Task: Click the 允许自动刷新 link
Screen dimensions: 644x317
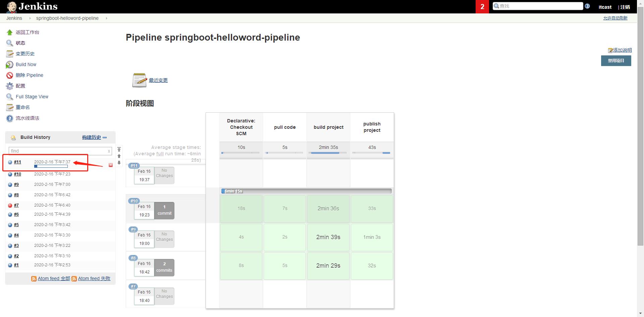Action: coord(615,18)
